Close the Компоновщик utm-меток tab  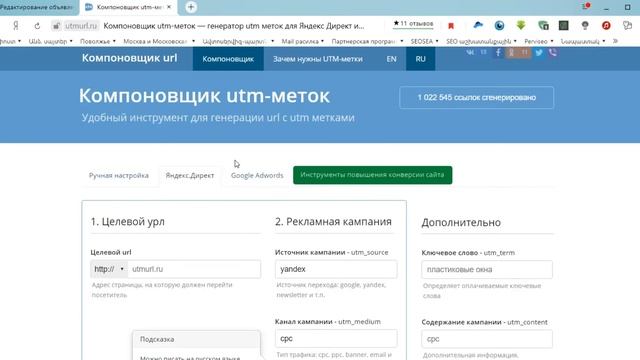click(x=169, y=7)
